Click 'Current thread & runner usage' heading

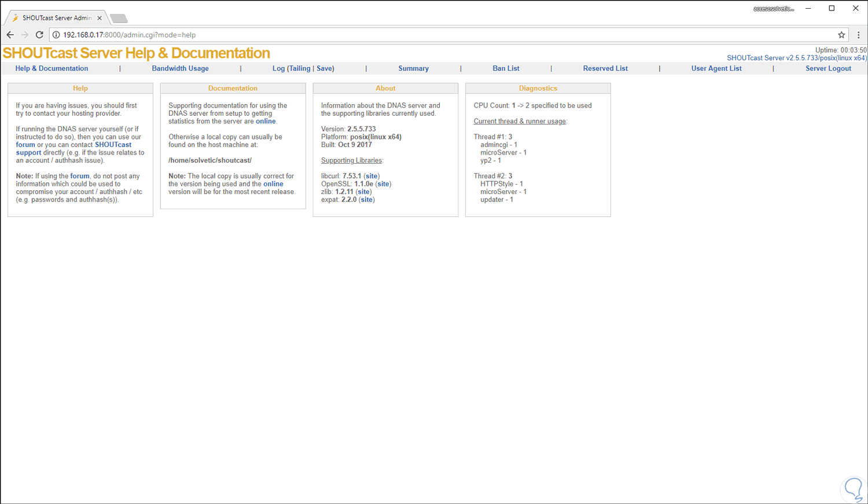click(x=520, y=122)
